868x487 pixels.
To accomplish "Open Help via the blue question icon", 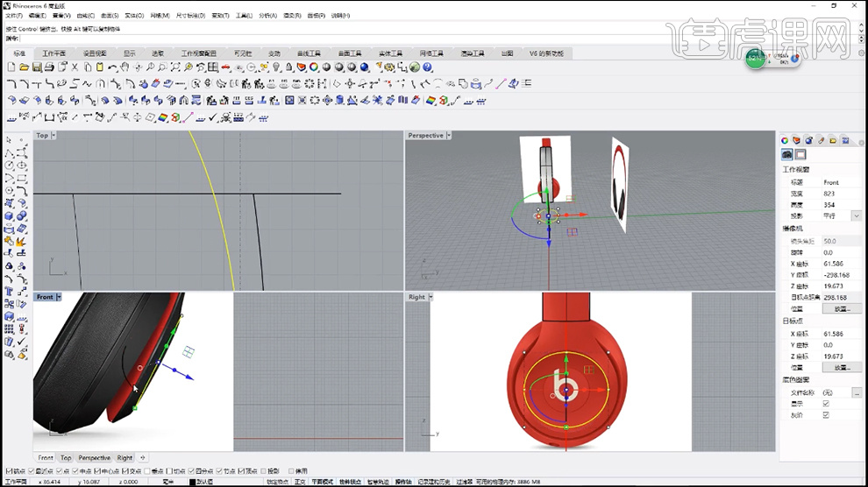I will pyautogui.click(x=427, y=67).
